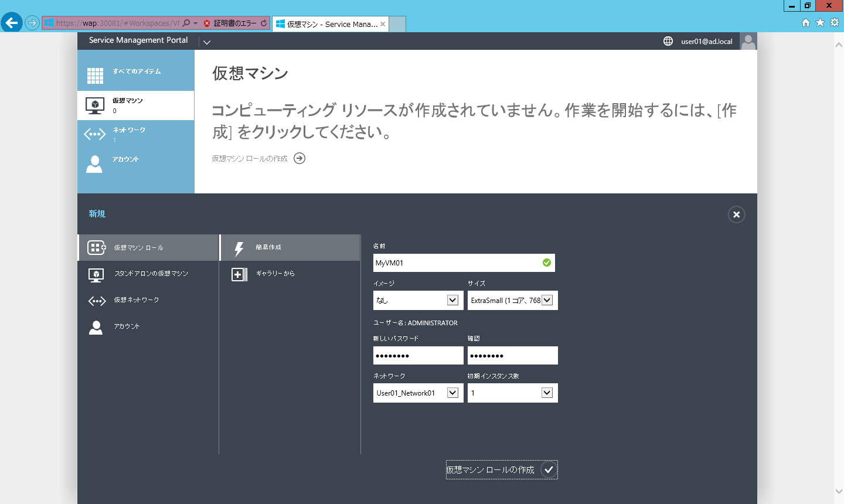Select 仮想ネットワーク menu item
Image resolution: width=844 pixels, height=504 pixels.
[x=148, y=300]
